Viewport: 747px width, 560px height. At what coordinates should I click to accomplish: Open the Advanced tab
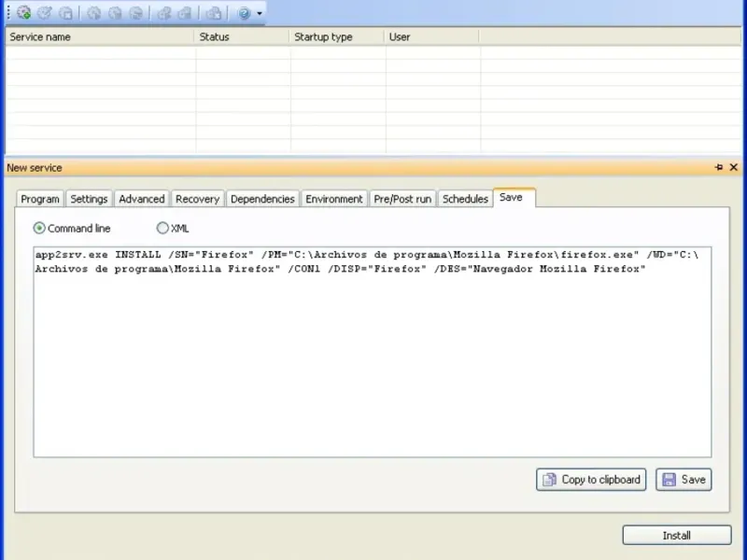142,199
